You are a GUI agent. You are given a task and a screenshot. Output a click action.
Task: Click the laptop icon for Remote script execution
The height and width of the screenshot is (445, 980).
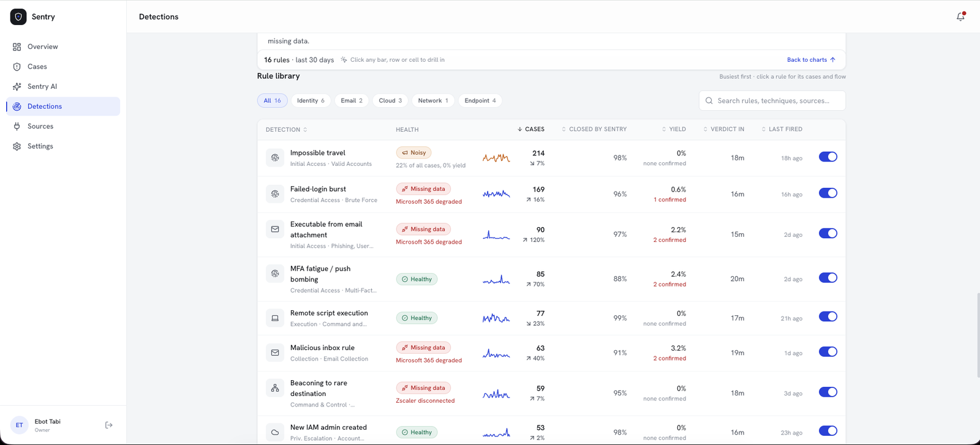(275, 318)
